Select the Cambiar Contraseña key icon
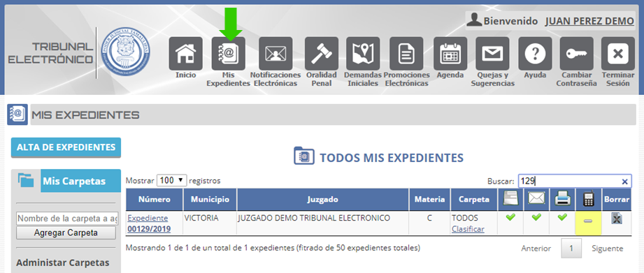 pos(576,54)
